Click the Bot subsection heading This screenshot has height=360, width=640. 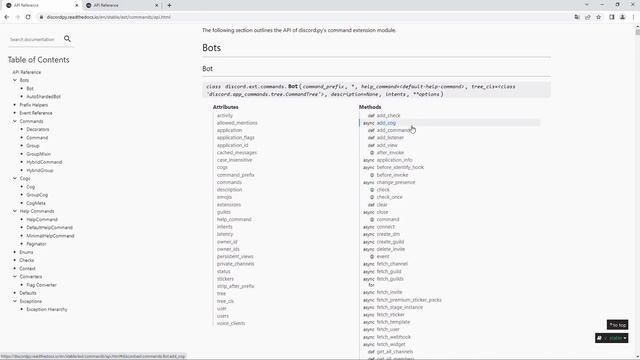pyautogui.click(x=207, y=69)
